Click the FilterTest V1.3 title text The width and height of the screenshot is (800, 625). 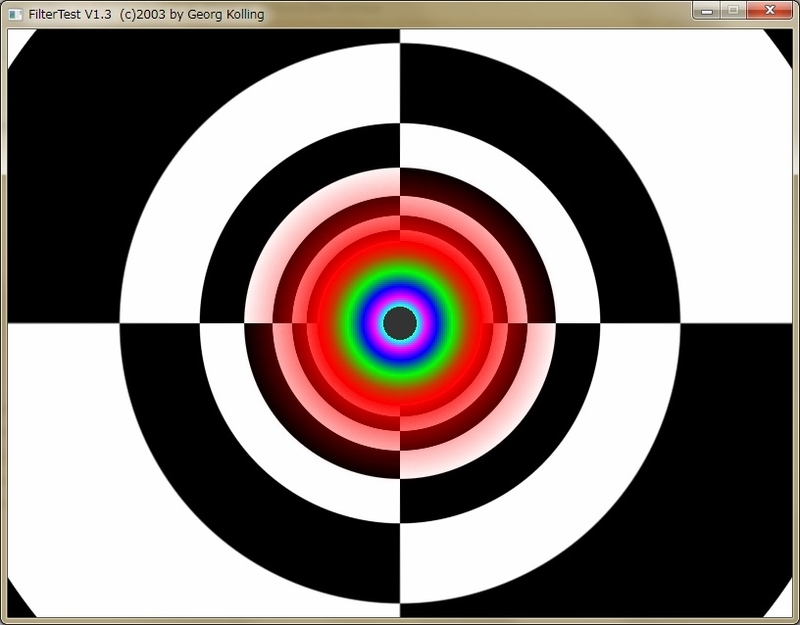[x=146, y=14]
